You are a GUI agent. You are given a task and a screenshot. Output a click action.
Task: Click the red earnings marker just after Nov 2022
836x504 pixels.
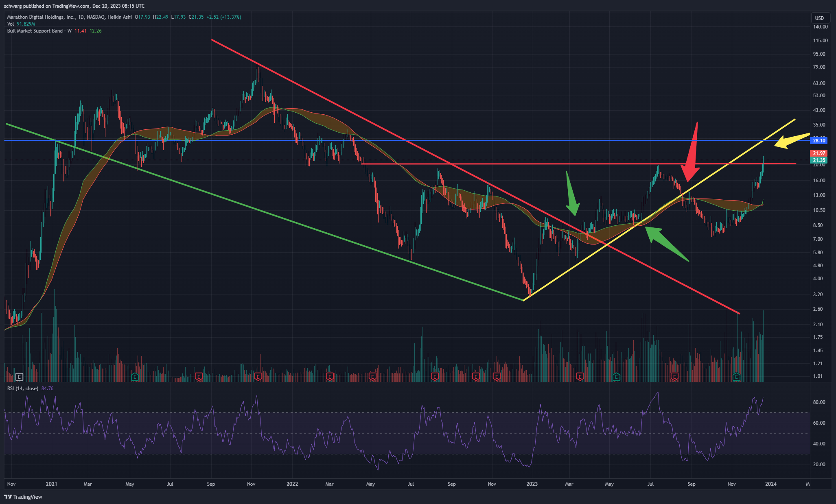[497, 377]
